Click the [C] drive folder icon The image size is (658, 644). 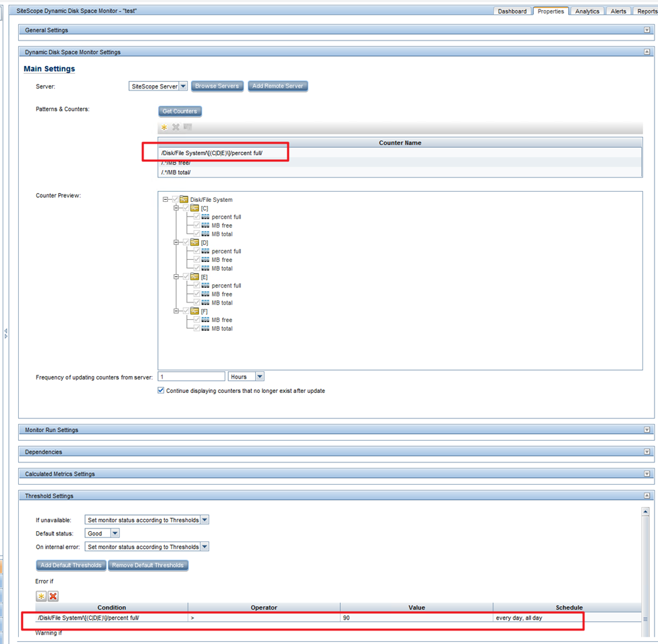(x=195, y=208)
